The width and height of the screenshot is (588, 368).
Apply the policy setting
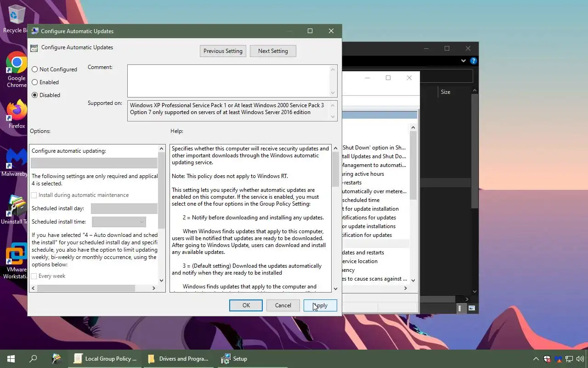[320, 305]
